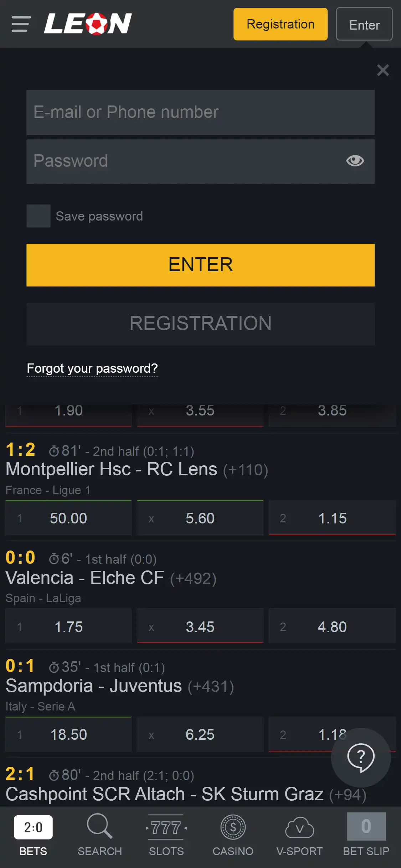Tap the top Registration button

coord(280,24)
